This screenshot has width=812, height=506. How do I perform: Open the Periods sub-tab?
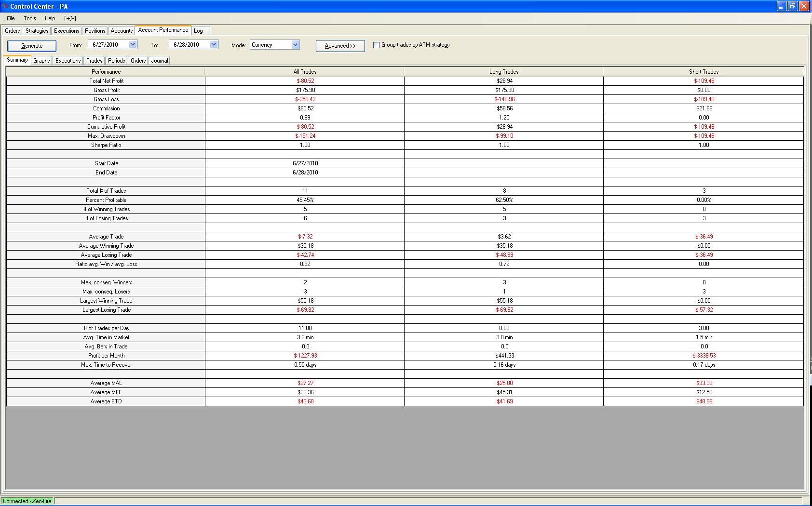pyautogui.click(x=116, y=61)
